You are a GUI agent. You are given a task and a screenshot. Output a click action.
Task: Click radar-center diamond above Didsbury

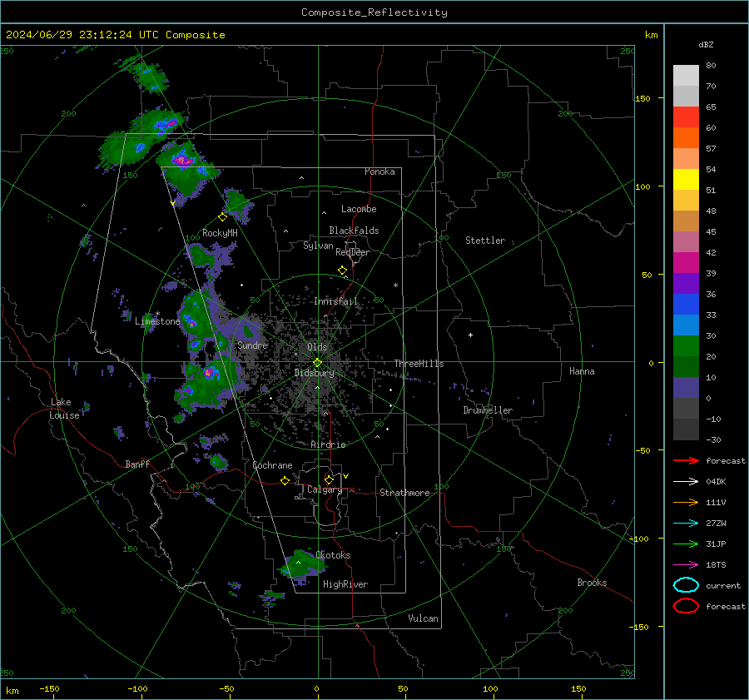point(317,362)
